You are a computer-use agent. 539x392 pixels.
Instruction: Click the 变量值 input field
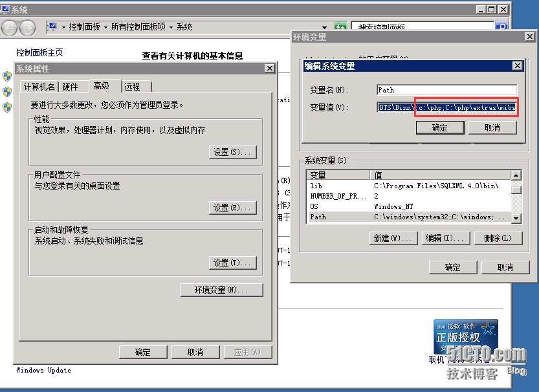pos(446,107)
